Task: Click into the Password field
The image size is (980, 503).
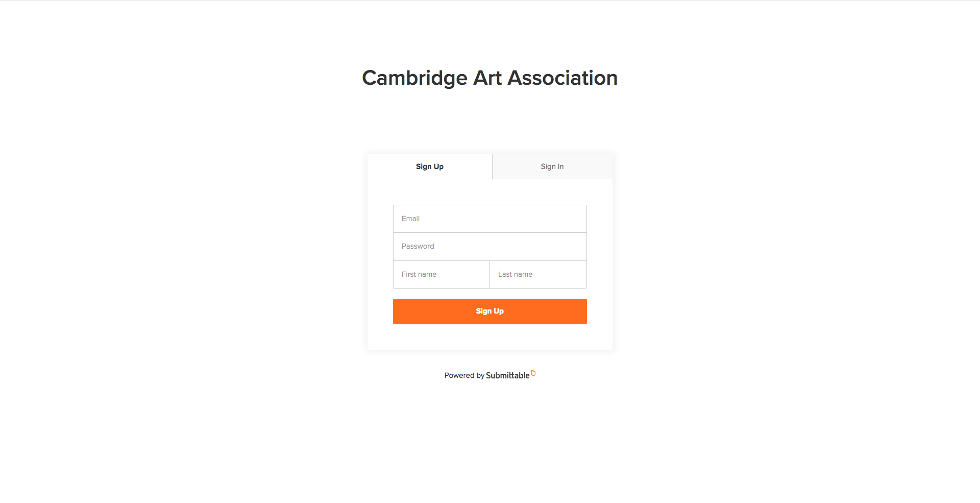Action: pos(490,247)
